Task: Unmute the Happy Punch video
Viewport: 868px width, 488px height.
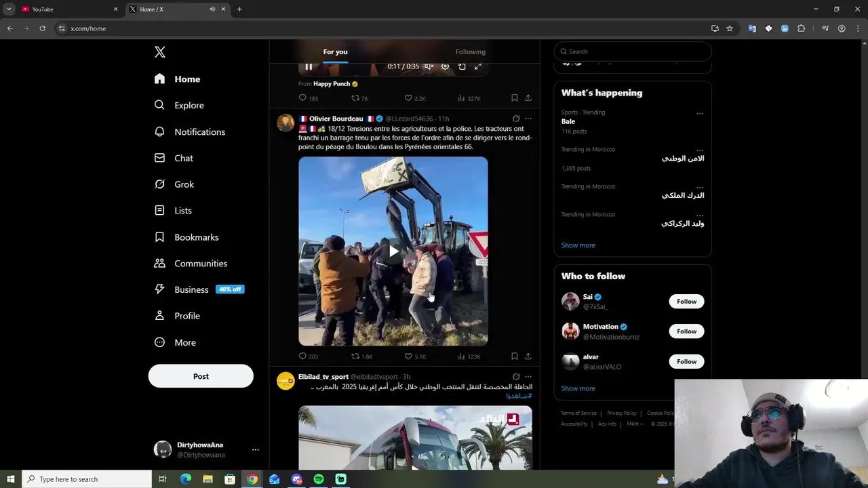Action: pyautogui.click(x=429, y=66)
